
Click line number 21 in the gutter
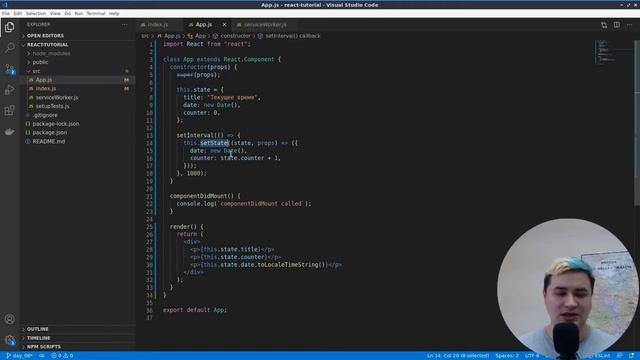(x=149, y=196)
